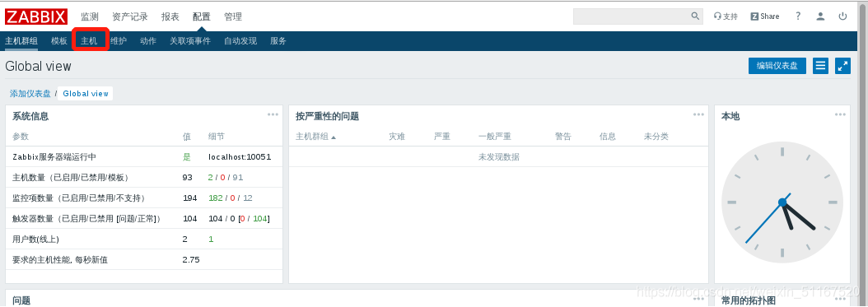Click the 添加仪表盘 breadcrumb link
This screenshot has height=307, width=868.
(30, 94)
